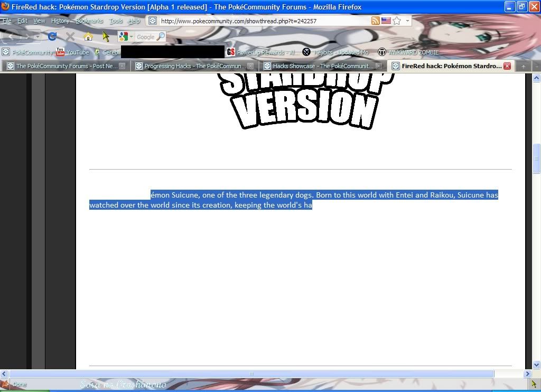Open the PokéCommunity bookmark

[x=27, y=52]
